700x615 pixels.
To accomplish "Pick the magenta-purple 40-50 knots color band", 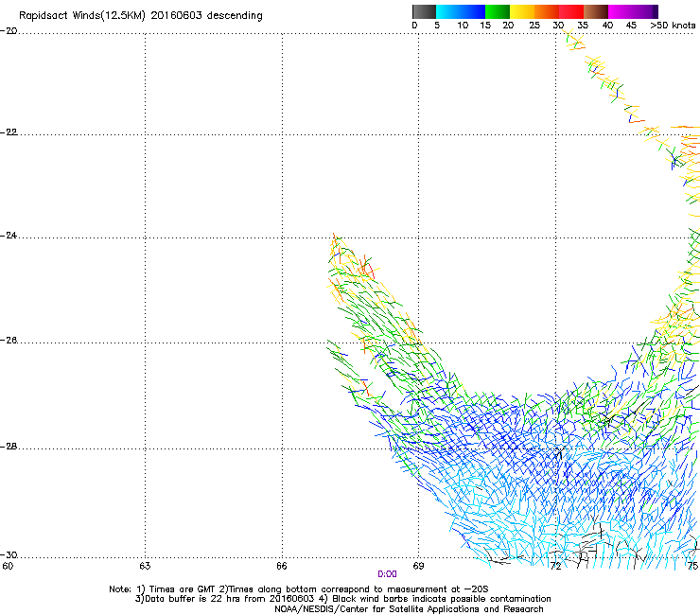I will [633, 11].
